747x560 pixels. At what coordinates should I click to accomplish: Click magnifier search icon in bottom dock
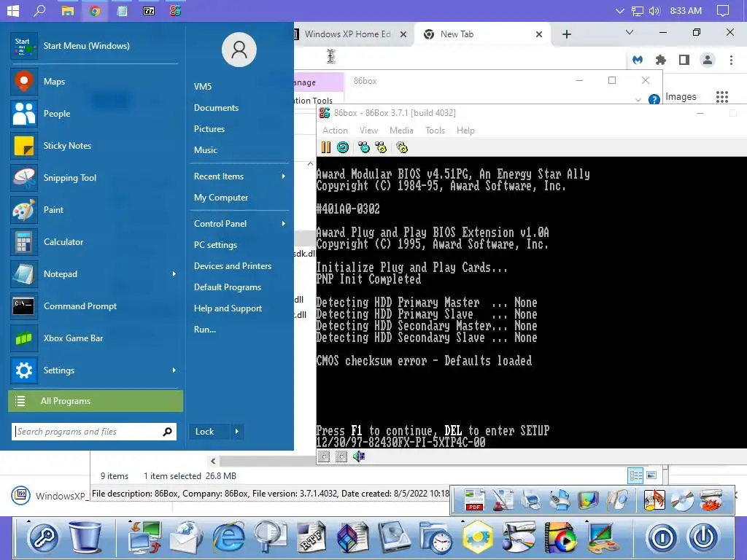pyautogui.click(x=270, y=537)
